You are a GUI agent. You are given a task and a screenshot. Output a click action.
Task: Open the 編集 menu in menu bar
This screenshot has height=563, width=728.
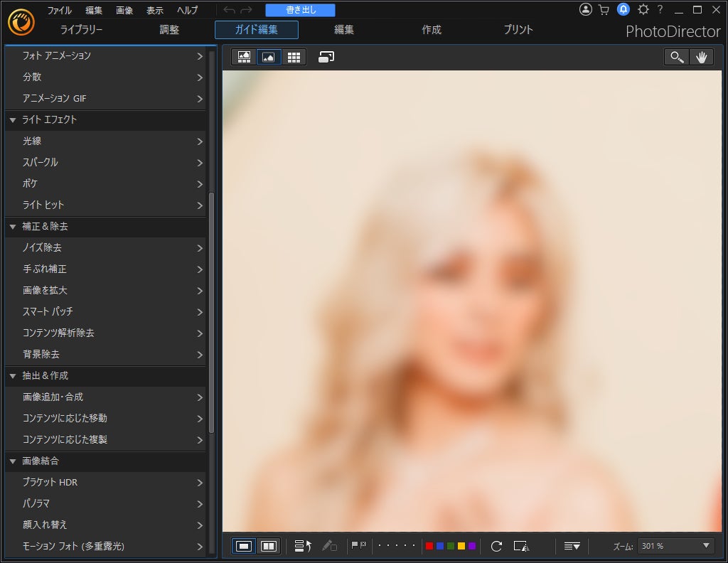pyautogui.click(x=93, y=10)
